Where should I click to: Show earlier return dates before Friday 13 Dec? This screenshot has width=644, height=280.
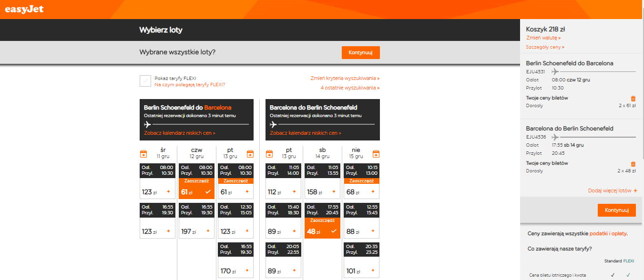[269, 154]
